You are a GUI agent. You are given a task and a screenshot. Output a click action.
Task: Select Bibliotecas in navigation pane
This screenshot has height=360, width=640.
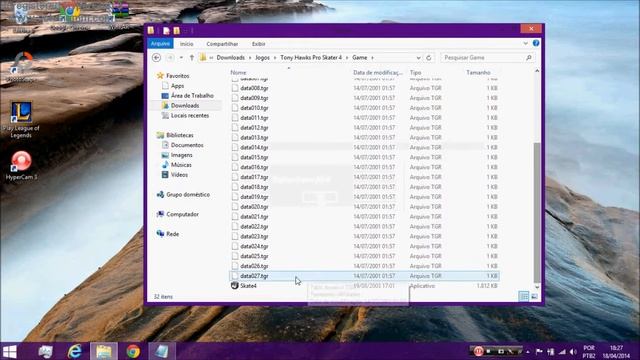[180, 135]
